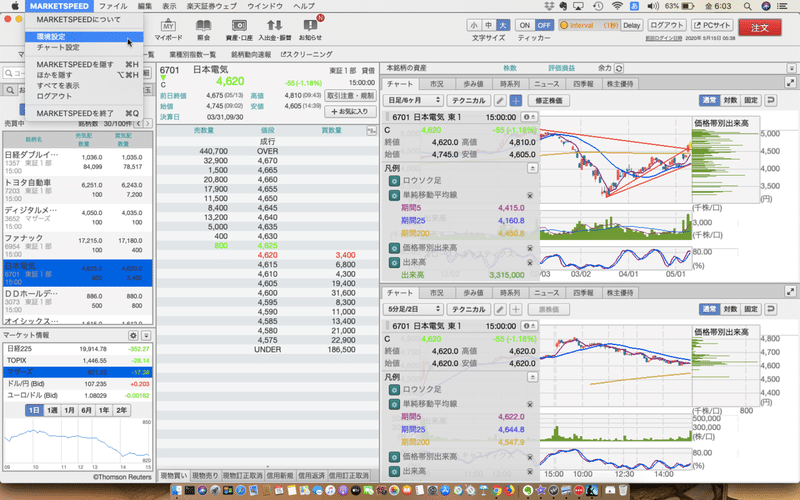This screenshot has height=500, width=800.
Task: Expand the lower chart to full size
Action: coord(790,292)
